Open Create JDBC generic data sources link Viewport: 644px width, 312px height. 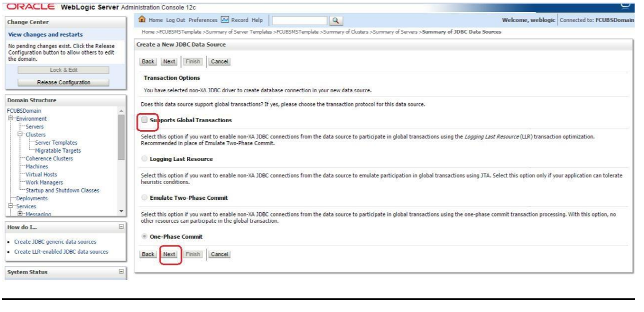coord(55,242)
